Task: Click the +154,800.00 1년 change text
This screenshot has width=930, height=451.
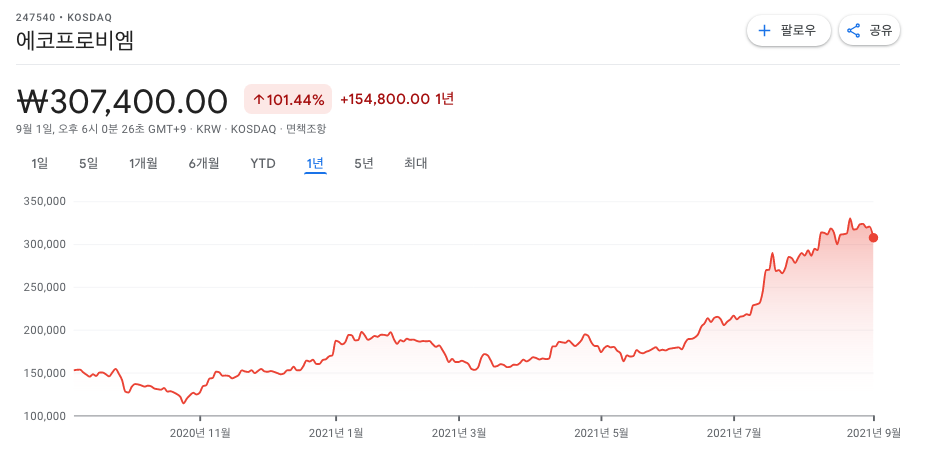Action: [x=397, y=99]
